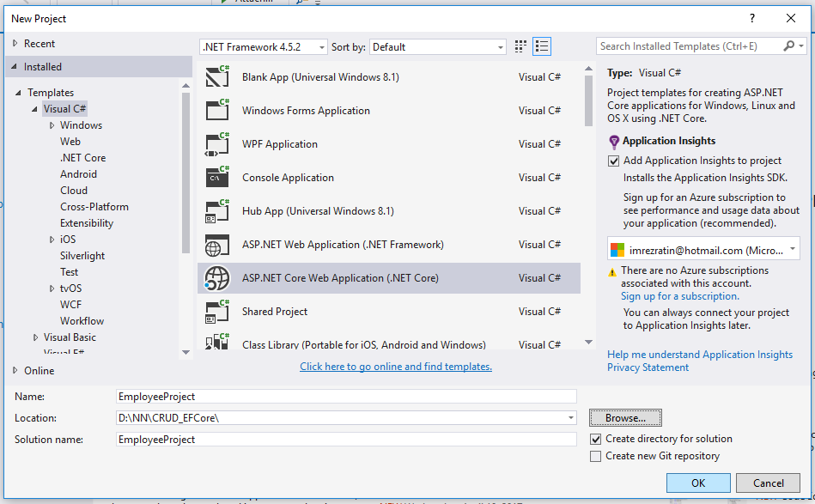Click the Shared Project template icon

coord(217,311)
